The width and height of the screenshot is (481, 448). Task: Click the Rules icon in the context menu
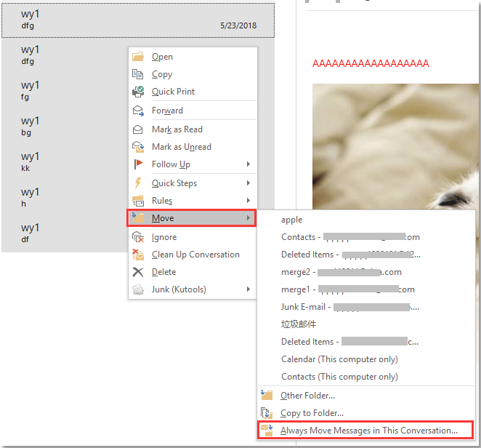click(x=138, y=201)
